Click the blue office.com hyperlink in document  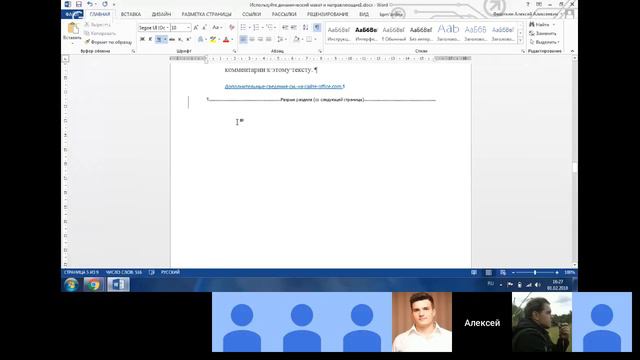[x=284, y=86]
